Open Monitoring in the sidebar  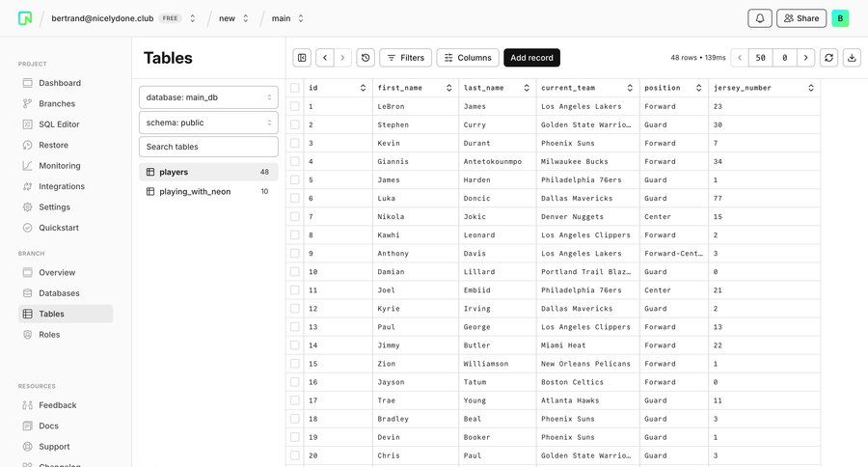[x=66, y=166]
